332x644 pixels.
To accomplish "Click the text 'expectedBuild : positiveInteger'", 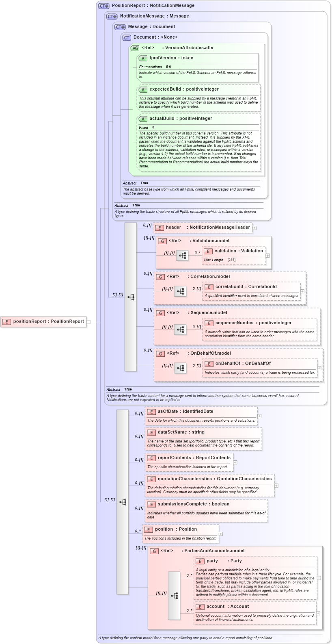I will click(x=184, y=89).
